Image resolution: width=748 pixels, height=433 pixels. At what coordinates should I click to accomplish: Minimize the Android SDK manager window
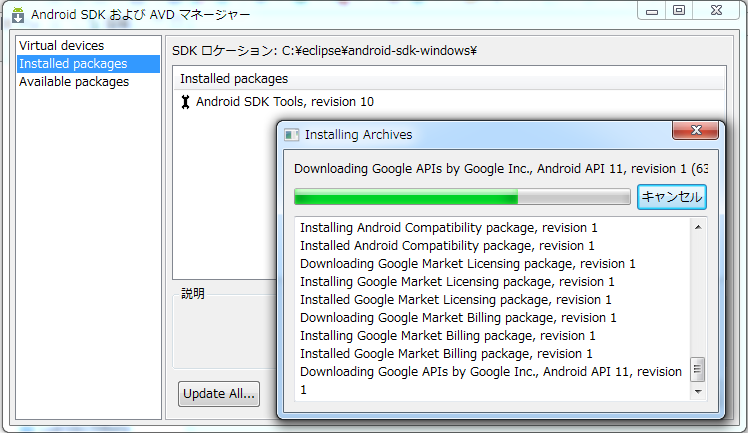(x=652, y=10)
